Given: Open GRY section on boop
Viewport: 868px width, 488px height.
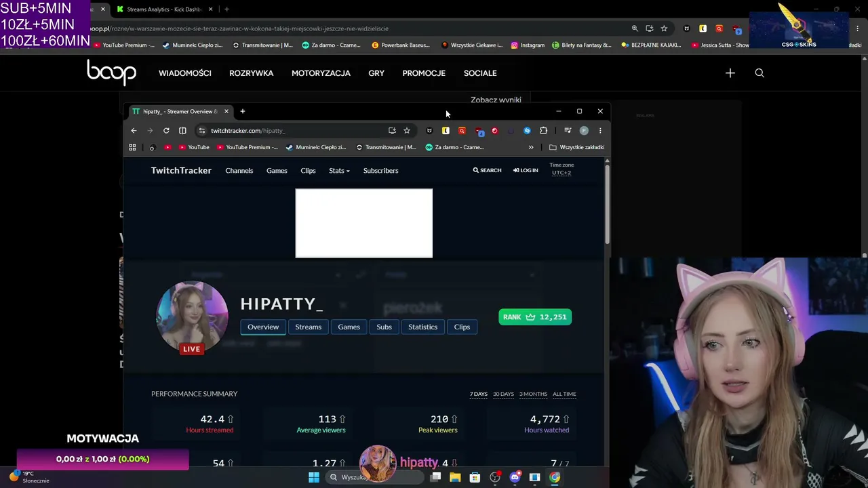Looking at the screenshot, I should 376,73.
